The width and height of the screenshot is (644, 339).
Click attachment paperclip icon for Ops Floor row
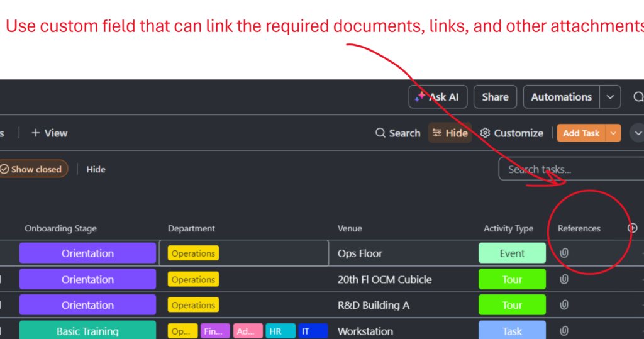click(x=564, y=253)
